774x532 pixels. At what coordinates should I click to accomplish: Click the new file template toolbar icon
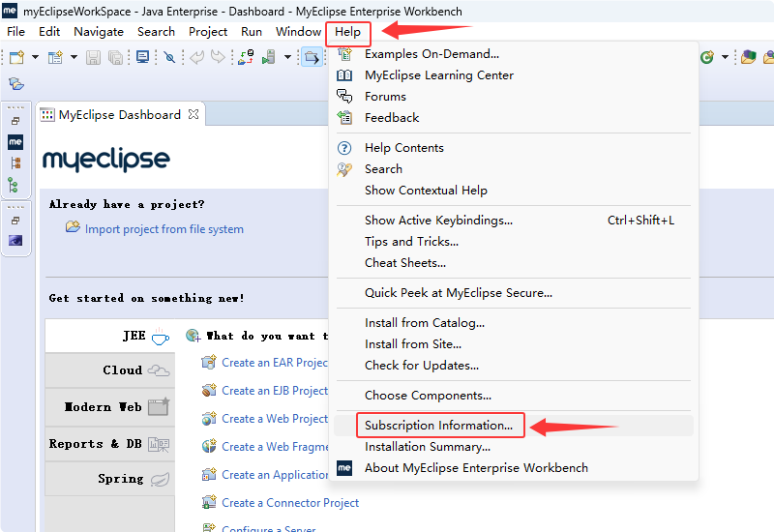pos(55,57)
